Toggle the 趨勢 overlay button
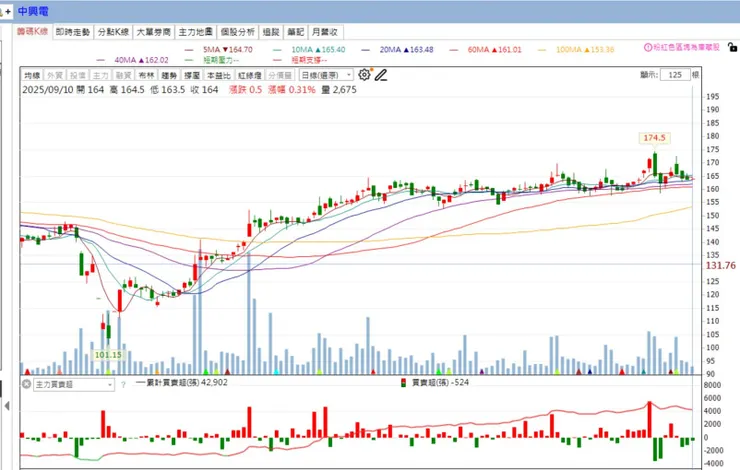 click(169, 75)
